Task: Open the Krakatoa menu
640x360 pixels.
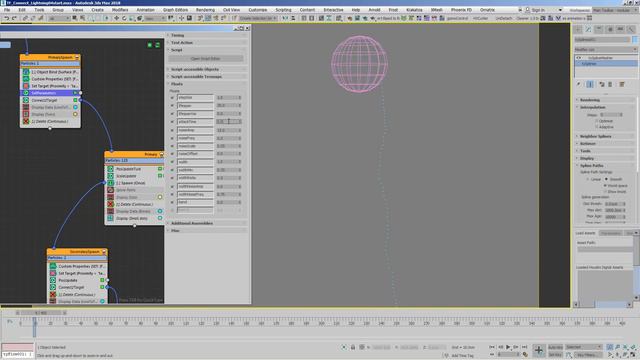Action: click(x=414, y=10)
